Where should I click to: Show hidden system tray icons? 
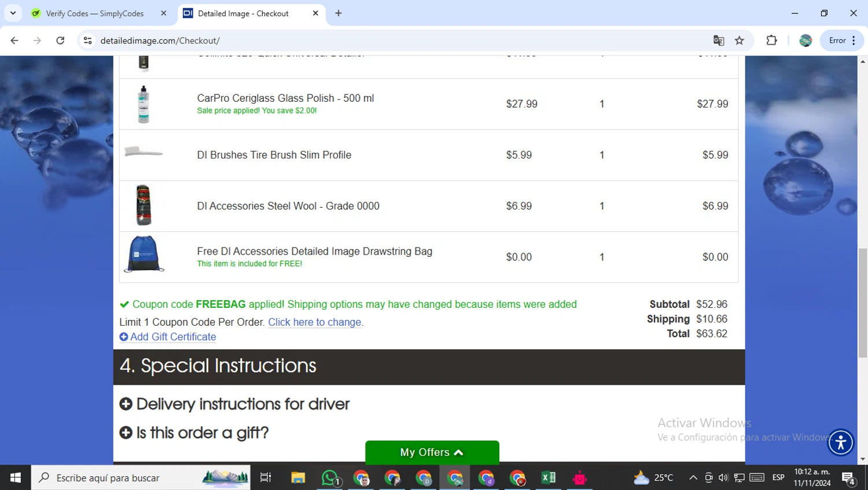693,478
